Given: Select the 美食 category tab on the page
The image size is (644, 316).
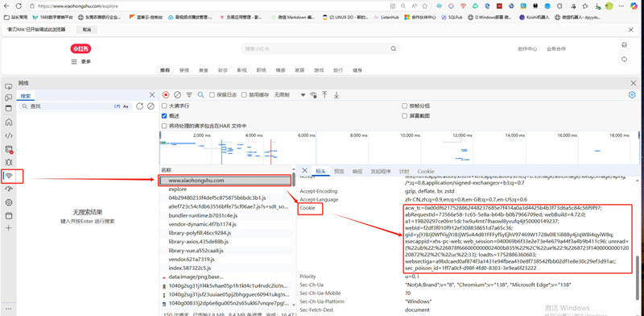Looking at the screenshot, I should point(204,70).
